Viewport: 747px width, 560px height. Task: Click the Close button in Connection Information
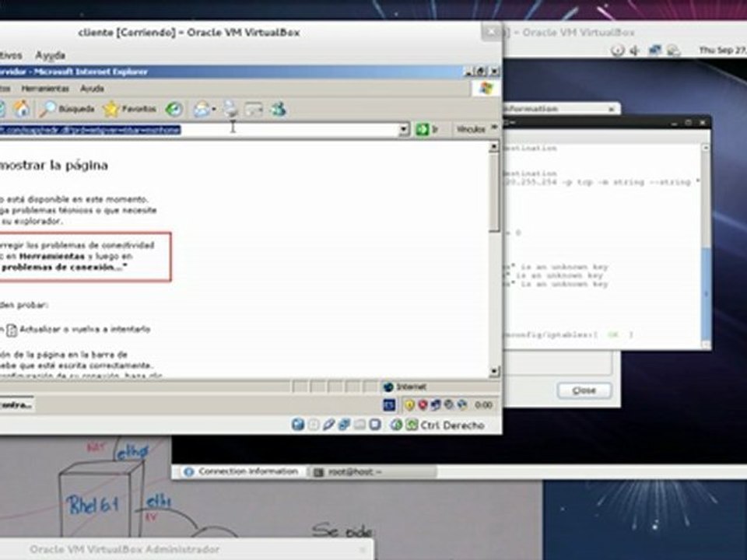[584, 390]
